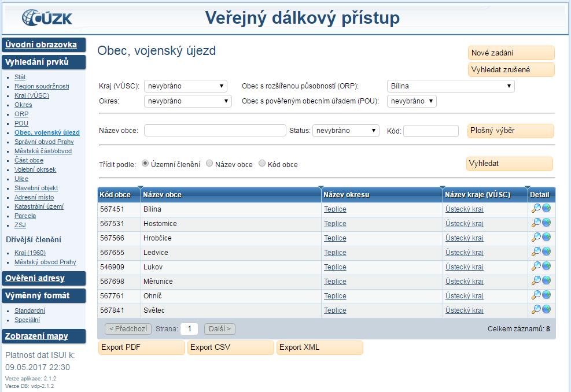The width and height of the screenshot is (571, 392).
Task: Click the Plošný výběr button
Action: [511, 131]
